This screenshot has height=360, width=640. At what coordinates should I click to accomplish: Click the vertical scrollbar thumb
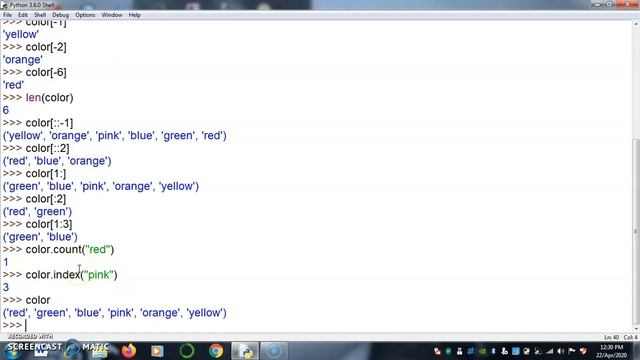tap(636, 231)
